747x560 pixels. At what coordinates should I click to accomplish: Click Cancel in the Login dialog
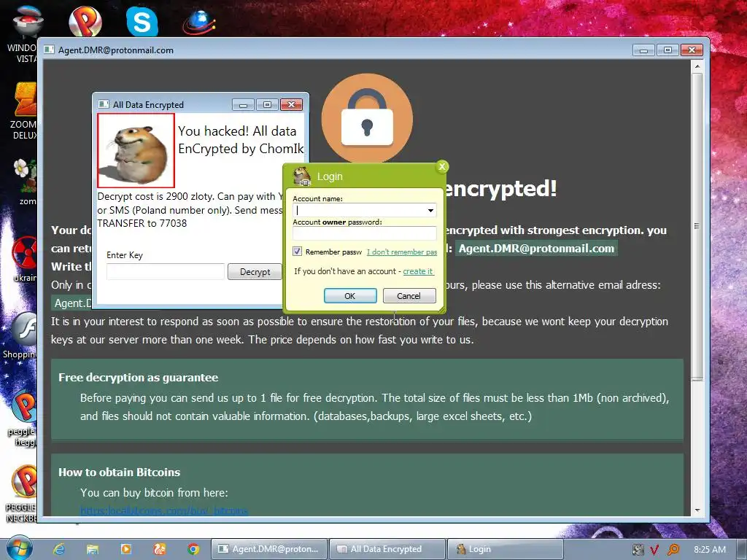[x=409, y=296]
